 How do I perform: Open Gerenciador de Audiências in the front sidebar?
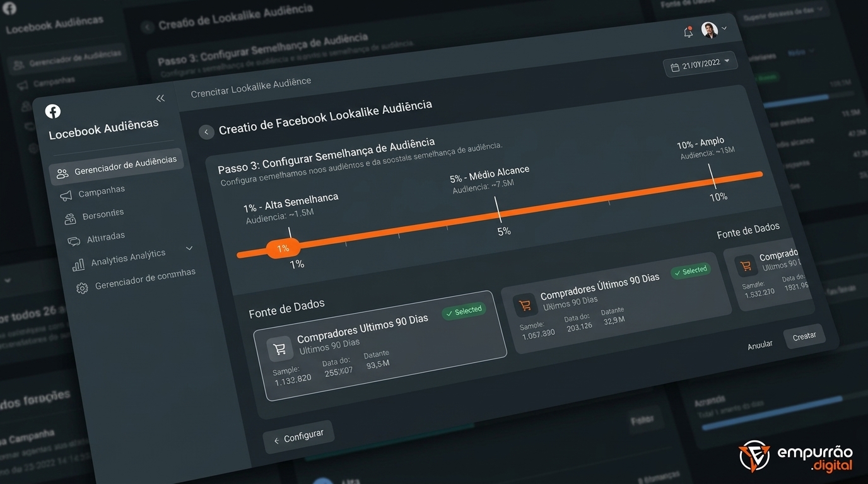pos(116,167)
